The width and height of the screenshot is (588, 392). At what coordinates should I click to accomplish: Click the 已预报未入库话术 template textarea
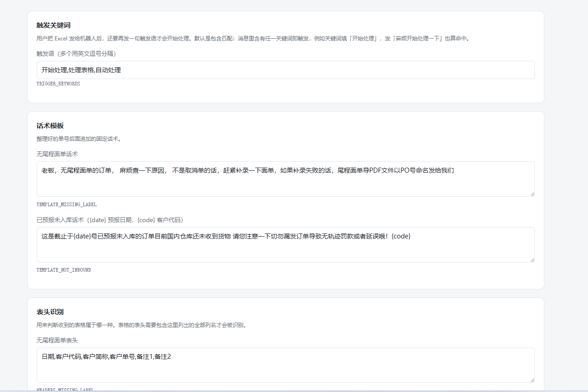(285, 245)
